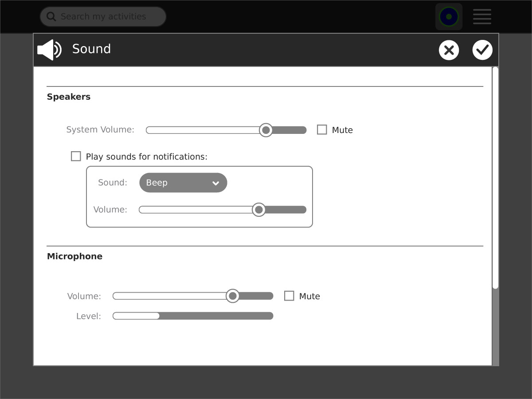
Task: Open the hamburger menu icon
Action: tap(482, 17)
